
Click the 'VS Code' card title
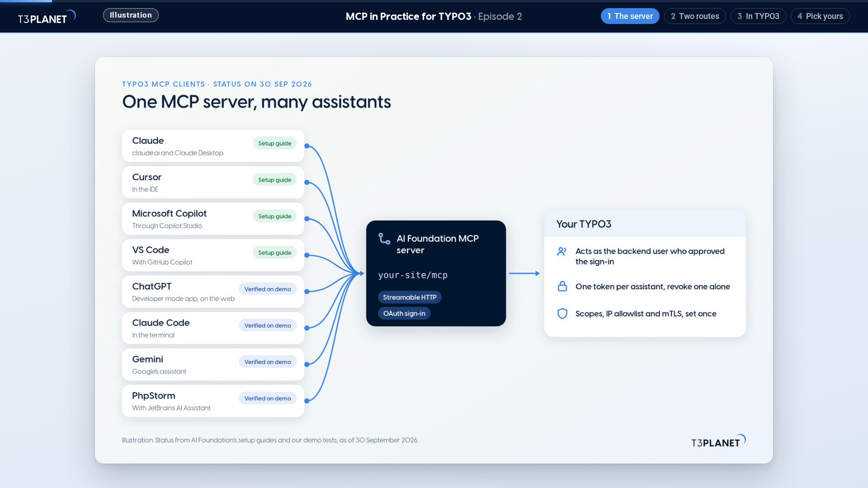click(x=151, y=250)
